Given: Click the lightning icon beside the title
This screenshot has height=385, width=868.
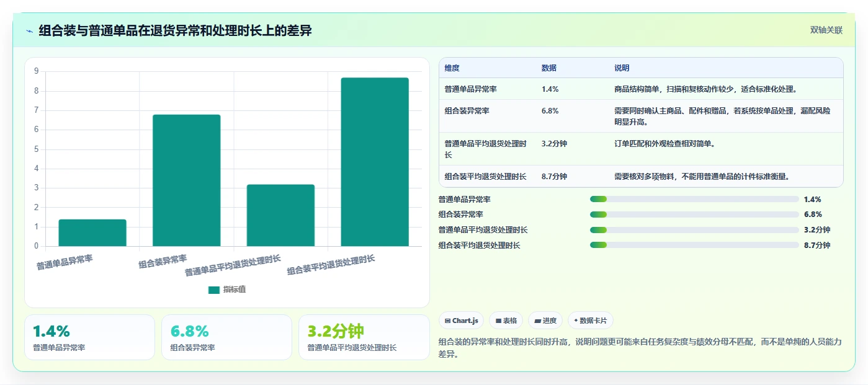Looking at the screenshot, I should tap(29, 31).
